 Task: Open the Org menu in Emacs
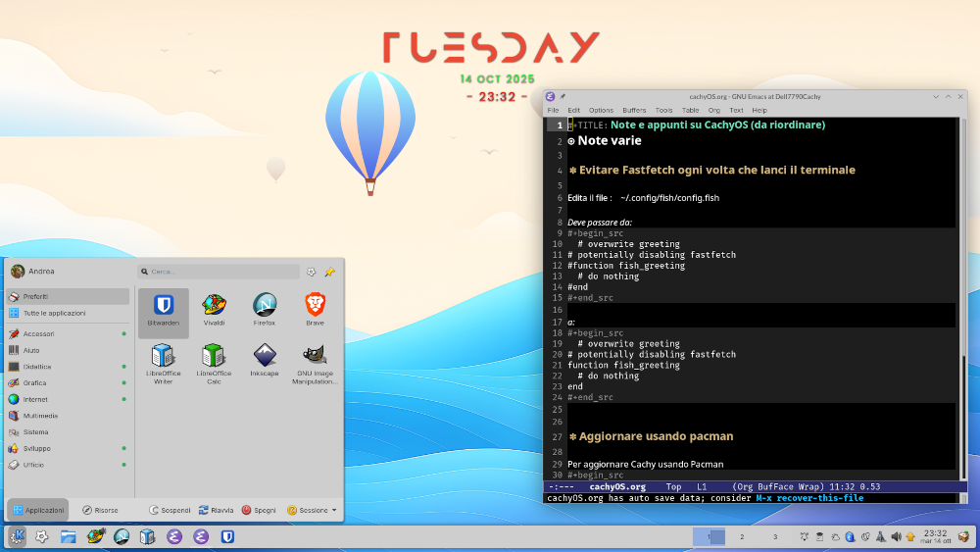713,110
